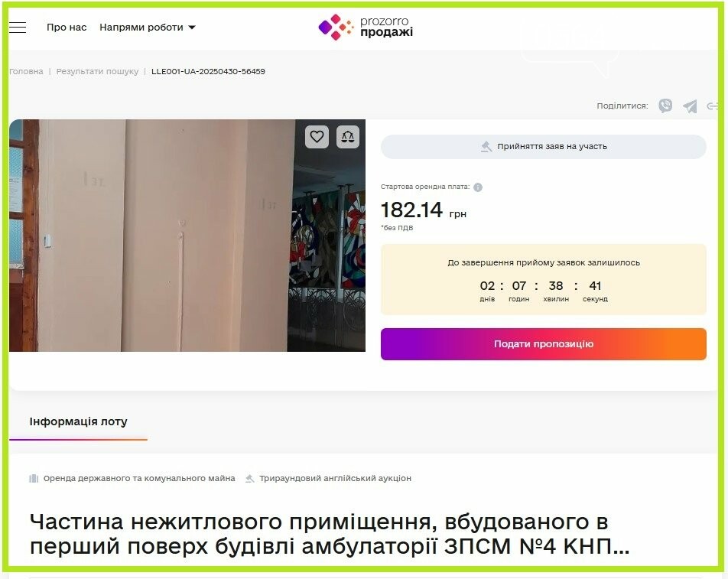Click the Подати пропозицію button
Screen dimensions: 728x579
tap(543, 344)
